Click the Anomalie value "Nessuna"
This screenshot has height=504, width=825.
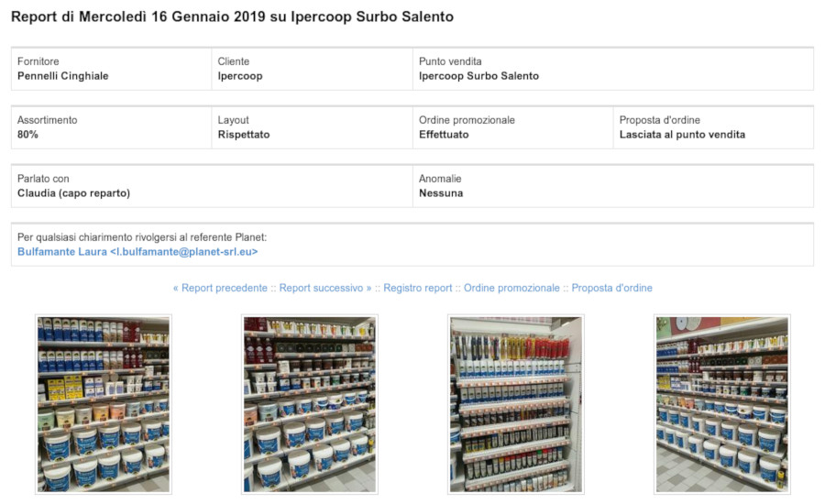(441, 193)
